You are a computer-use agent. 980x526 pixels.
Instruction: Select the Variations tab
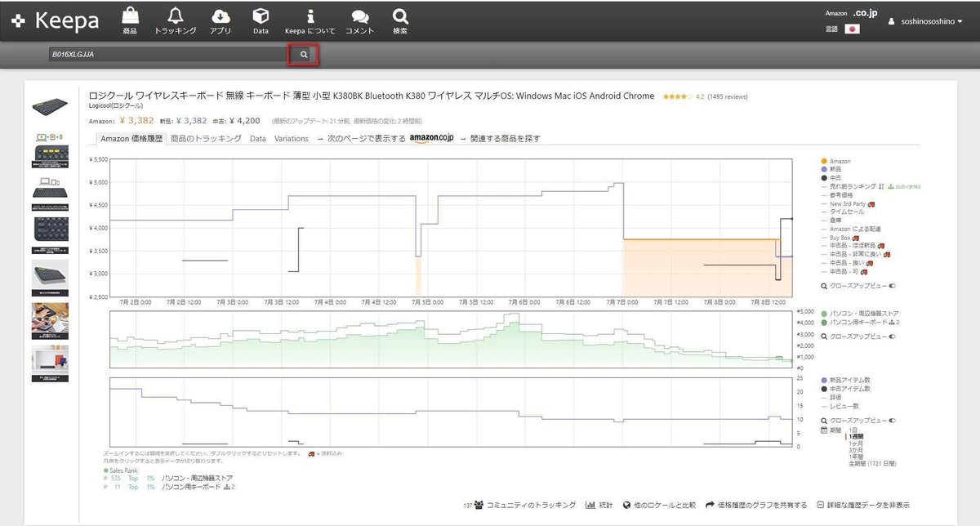(292, 139)
